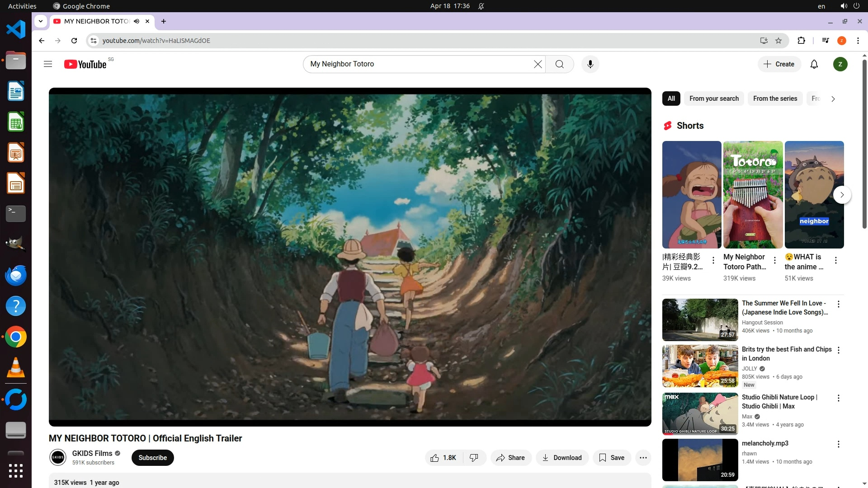
Task: Open more actions ellipsis below video
Action: click(x=643, y=458)
